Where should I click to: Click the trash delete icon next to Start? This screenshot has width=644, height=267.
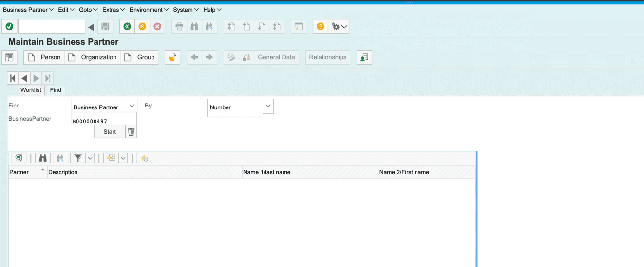tap(131, 132)
